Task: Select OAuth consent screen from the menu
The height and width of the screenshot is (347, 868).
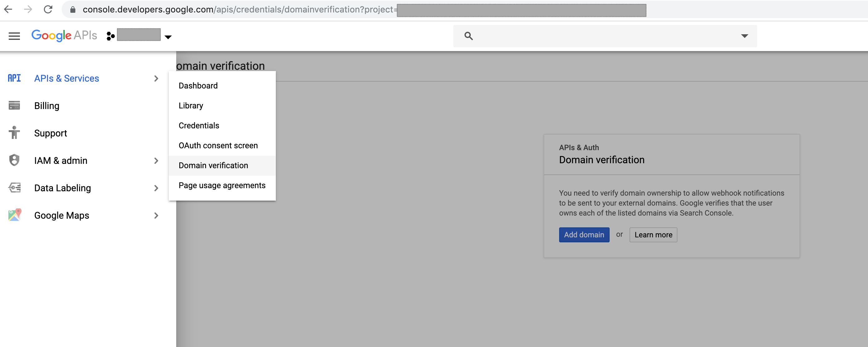Action: click(218, 145)
